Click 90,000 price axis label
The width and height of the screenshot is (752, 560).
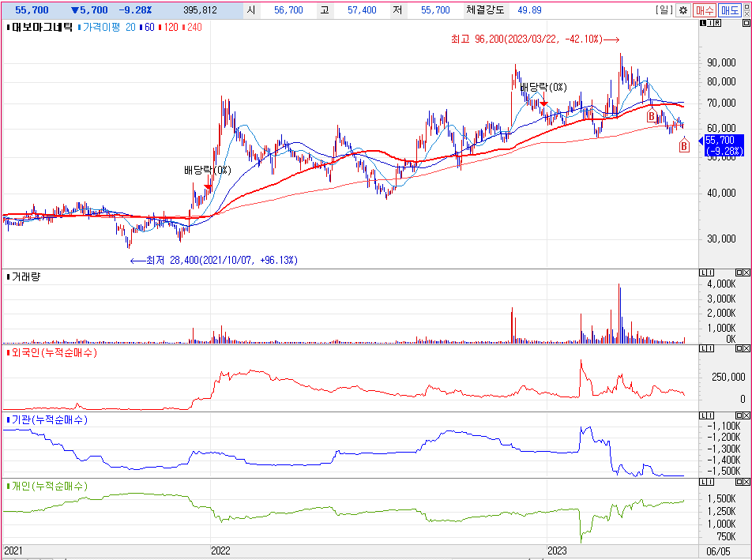click(721, 62)
